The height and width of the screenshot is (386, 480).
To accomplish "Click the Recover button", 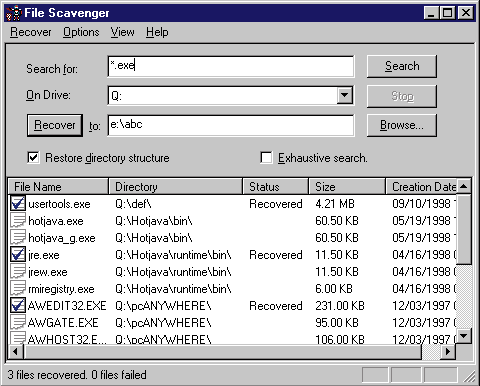I will (x=55, y=125).
